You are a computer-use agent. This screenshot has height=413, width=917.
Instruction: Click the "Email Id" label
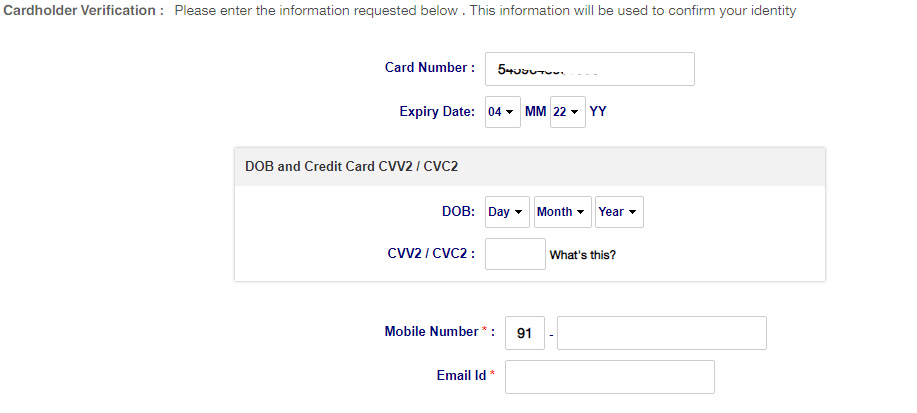click(461, 375)
